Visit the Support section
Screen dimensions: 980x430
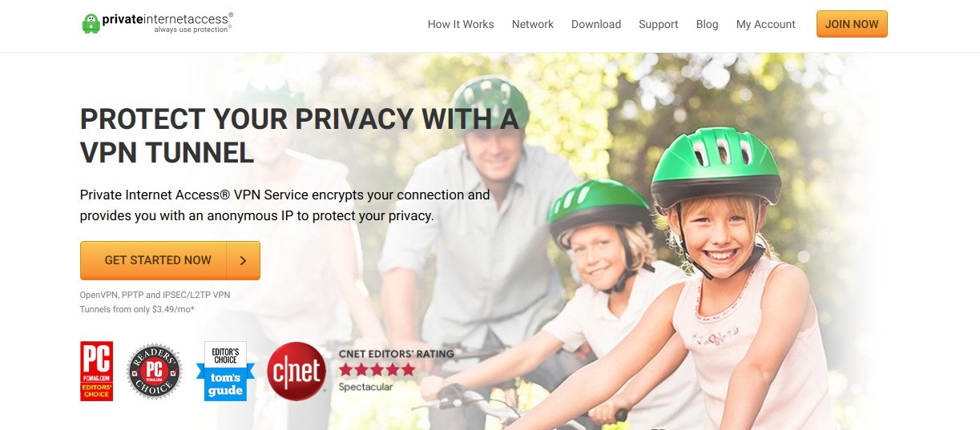(x=659, y=24)
